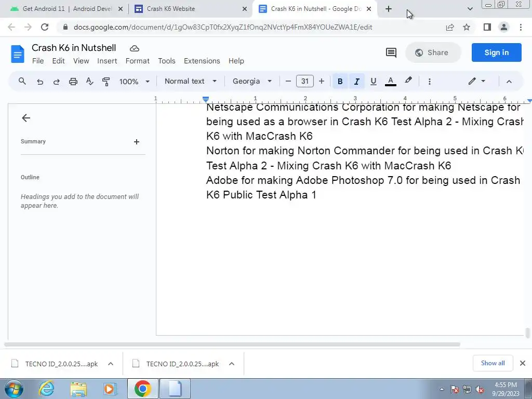Screen dimensions: 532x399
Task: Open the Help menu
Action: [236, 61]
